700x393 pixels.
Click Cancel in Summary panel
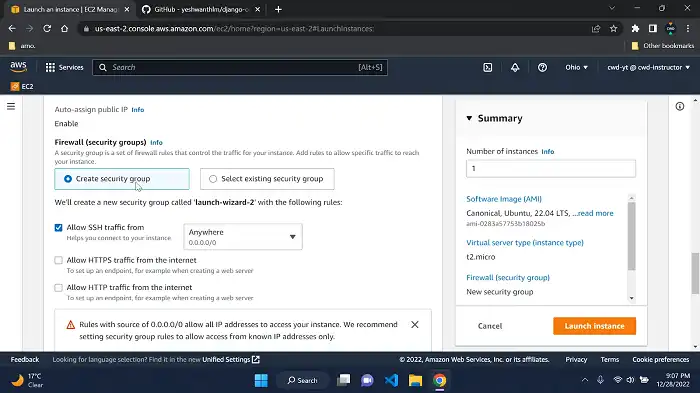point(490,326)
